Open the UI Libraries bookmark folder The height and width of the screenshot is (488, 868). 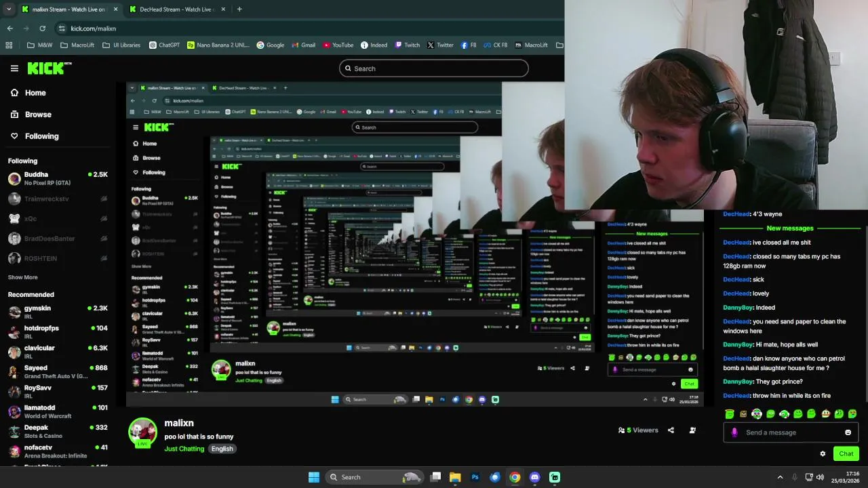point(121,45)
